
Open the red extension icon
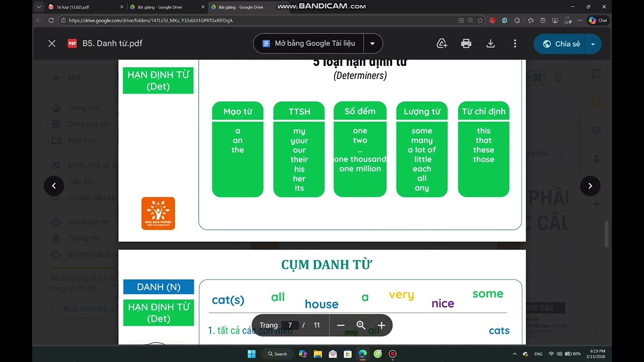493,21
